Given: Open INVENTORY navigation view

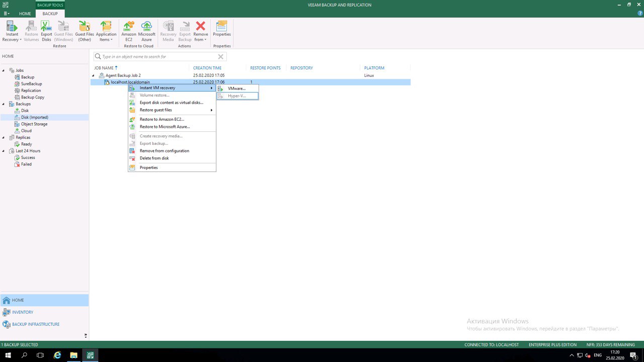Looking at the screenshot, I should click(x=44, y=312).
